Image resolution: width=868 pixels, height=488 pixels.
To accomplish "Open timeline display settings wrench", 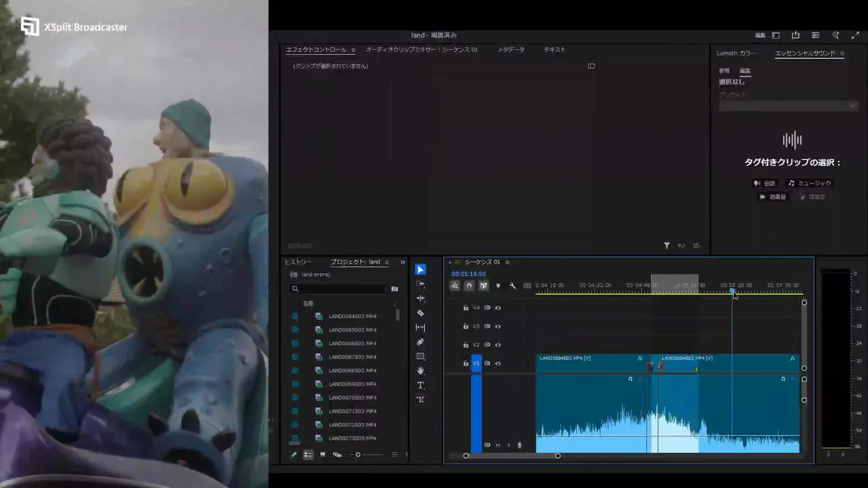I will (x=513, y=285).
